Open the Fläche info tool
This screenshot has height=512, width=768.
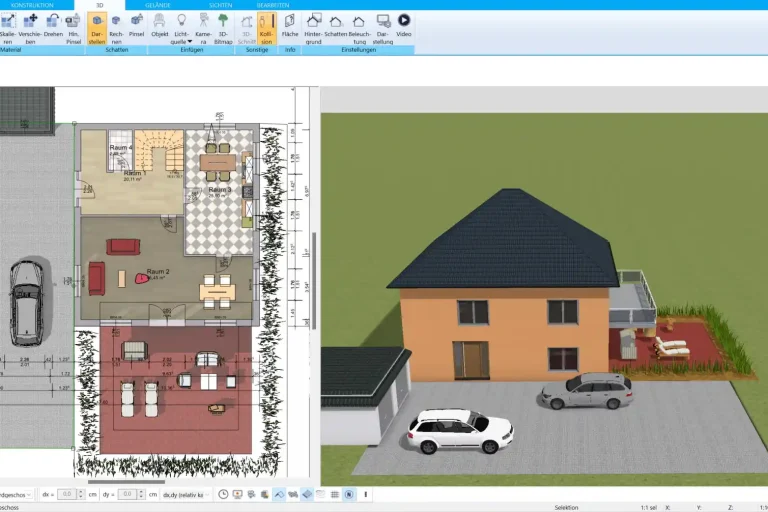[x=290, y=25]
